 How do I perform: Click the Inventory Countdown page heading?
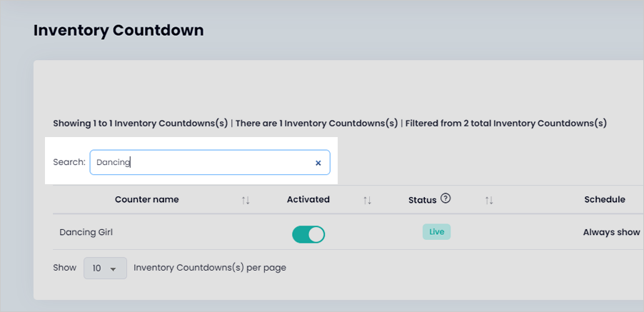point(119,31)
